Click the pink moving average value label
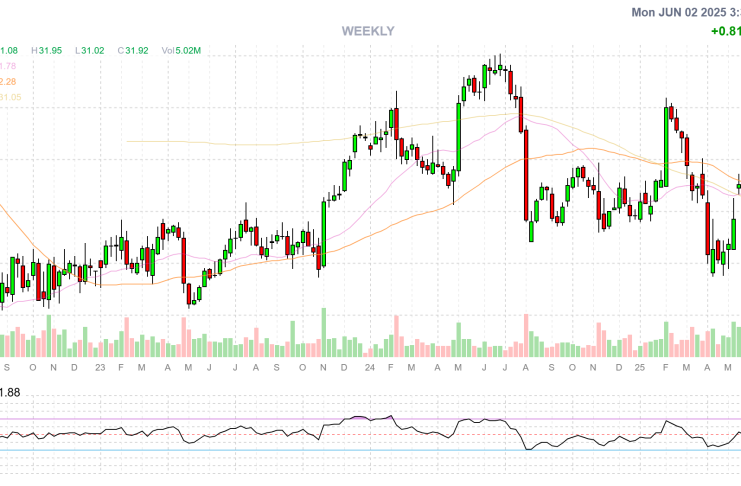 (8, 66)
